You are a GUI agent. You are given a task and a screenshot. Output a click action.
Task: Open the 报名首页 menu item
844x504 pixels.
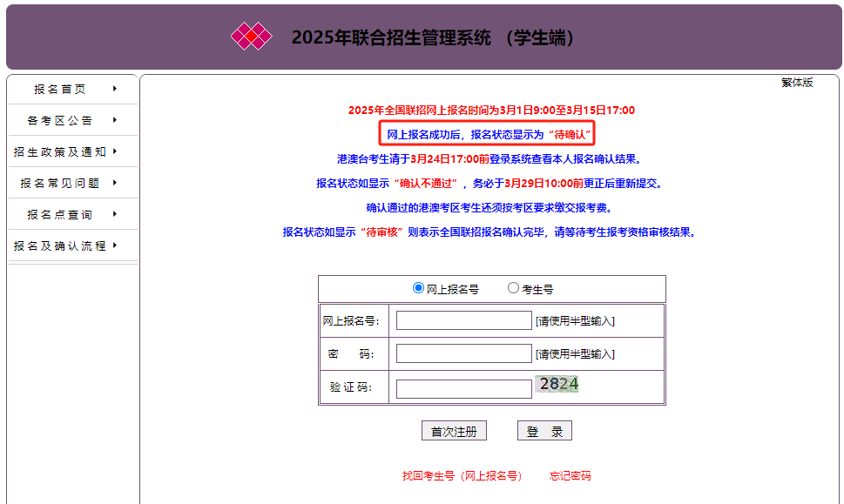pos(60,90)
